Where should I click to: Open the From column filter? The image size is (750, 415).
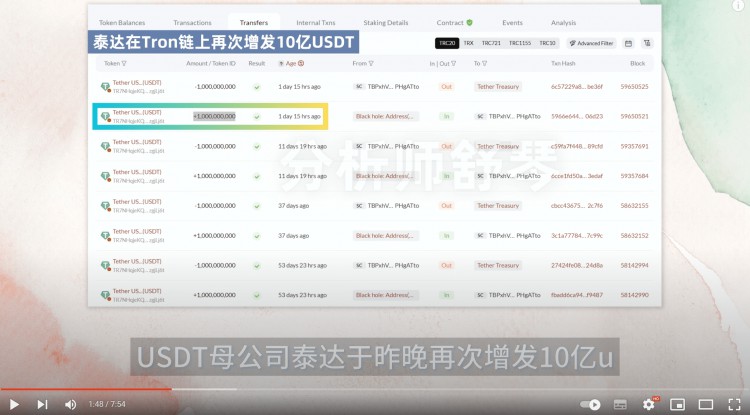(371, 64)
